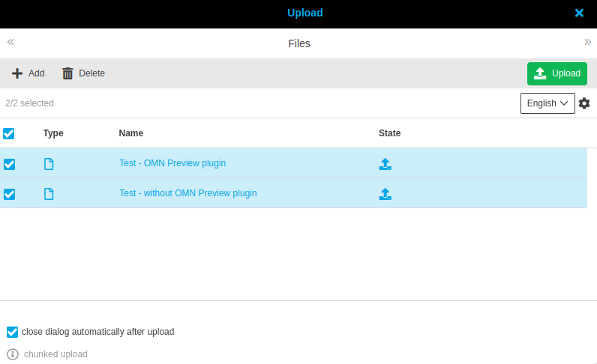Click upload state icon for without OMN row
This screenshot has width=597, height=364.
click(385, 194)
